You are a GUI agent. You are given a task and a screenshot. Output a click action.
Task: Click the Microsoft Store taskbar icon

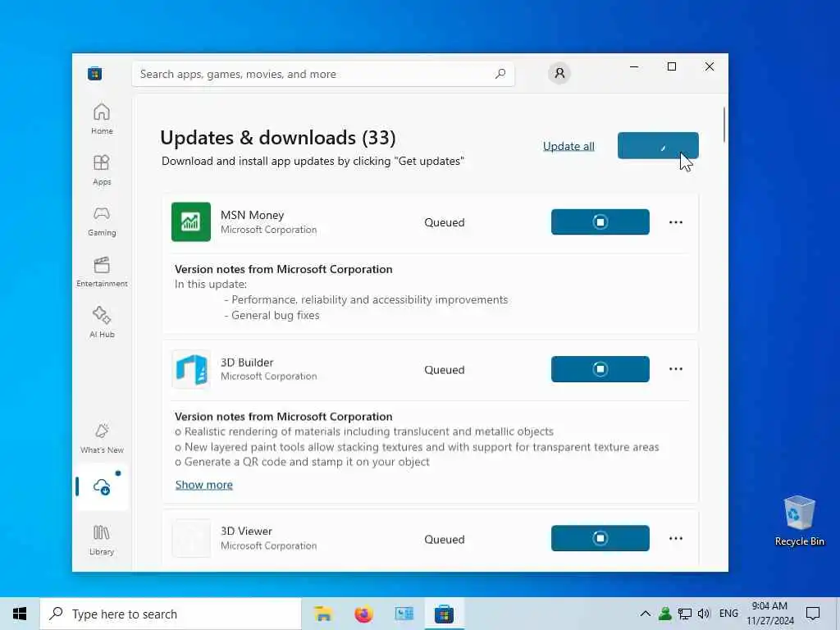[x=444, y=614]
